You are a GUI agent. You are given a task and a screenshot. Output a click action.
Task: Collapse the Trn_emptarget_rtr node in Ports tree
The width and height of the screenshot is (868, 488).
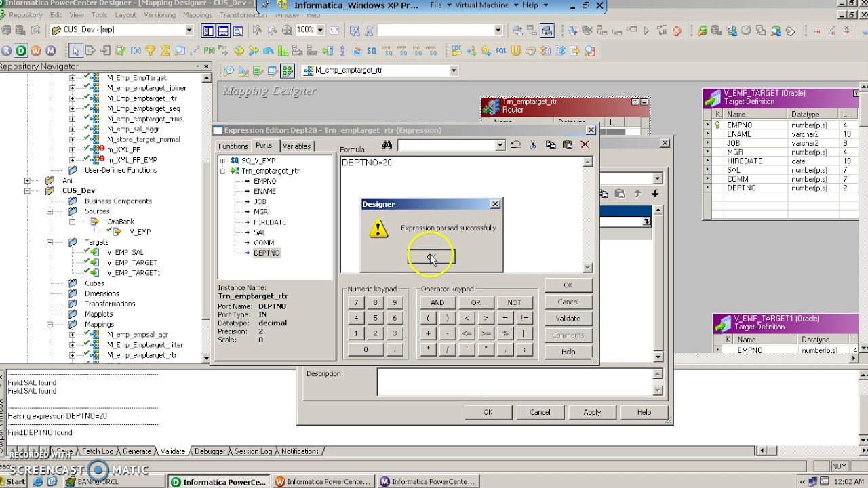point(222,171)
